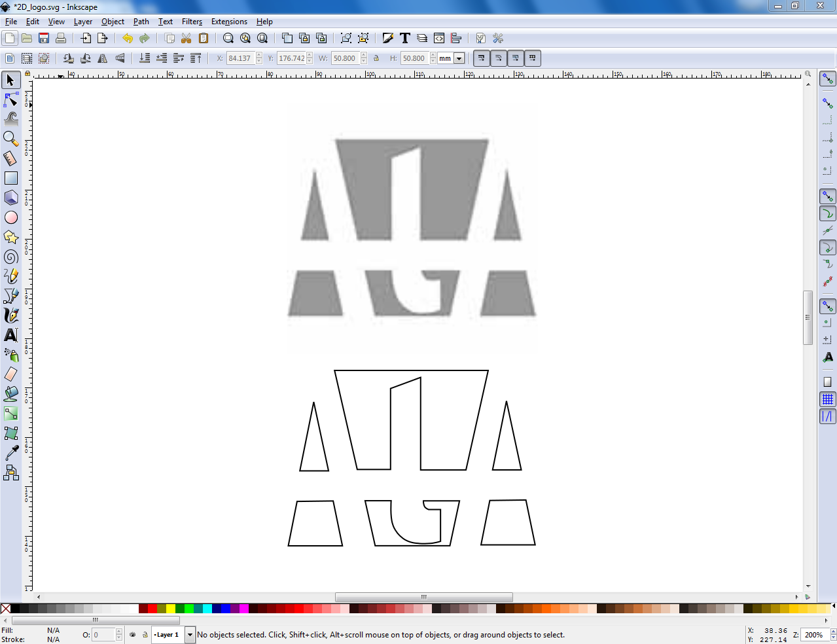Select the Spray tool
Image resolution: width=837 pixels, height=644 pixels.
pyautogui.click(x=11, y=355)
